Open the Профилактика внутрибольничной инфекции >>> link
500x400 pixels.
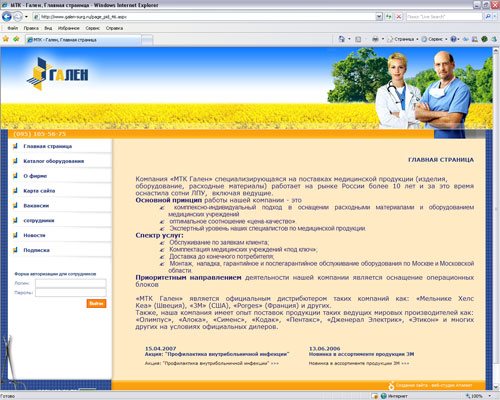tap(212, 363)
